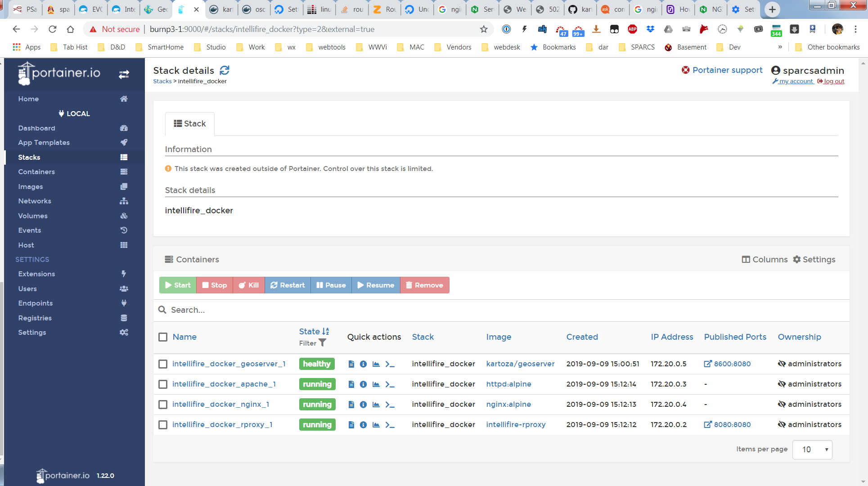
Task: Open the Columns selector above the containers table
Action: point(765,259)
